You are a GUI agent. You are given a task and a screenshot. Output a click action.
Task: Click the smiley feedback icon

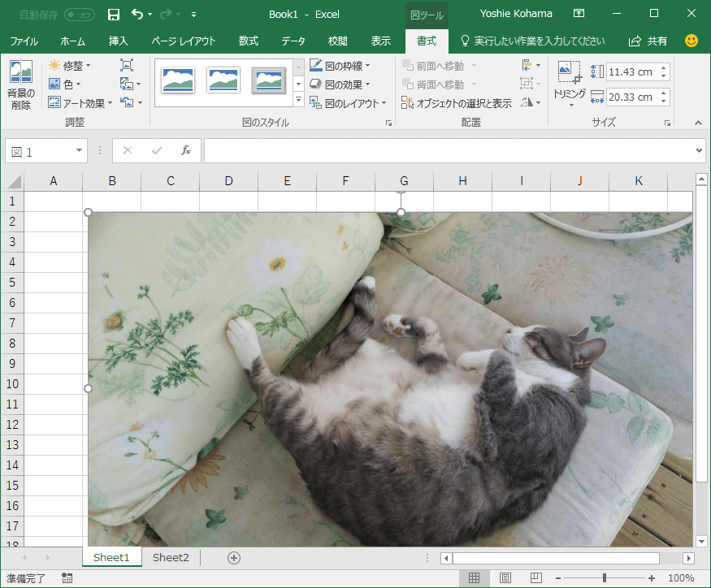691,41
